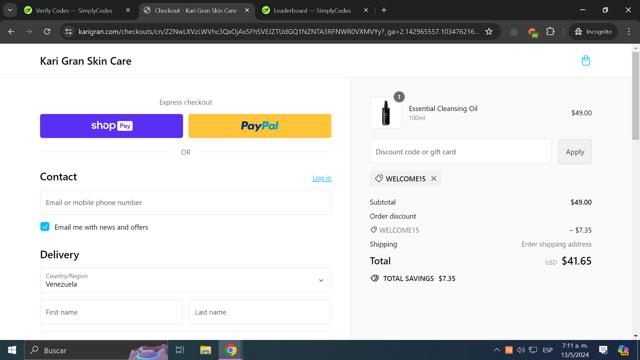Switch to Leaderboard SimplyCodes tab
The width and height of the screenshot is (640, 360).
click(312, 11)
